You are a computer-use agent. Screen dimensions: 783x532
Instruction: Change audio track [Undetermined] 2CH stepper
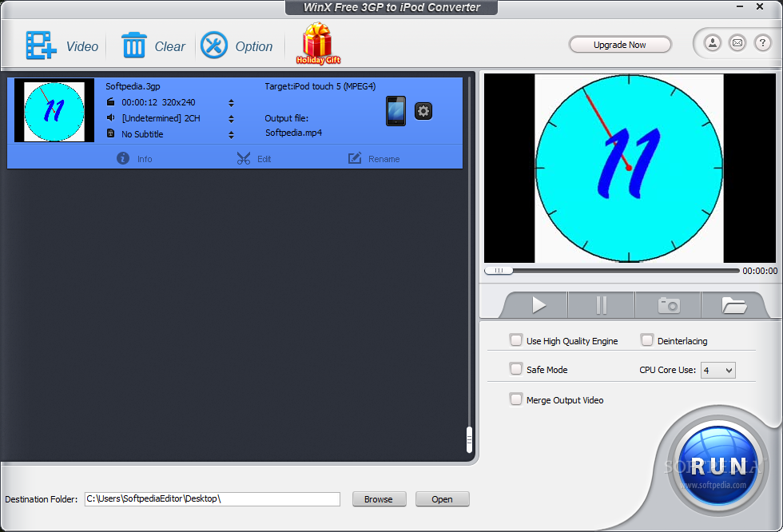click(231, 119)
